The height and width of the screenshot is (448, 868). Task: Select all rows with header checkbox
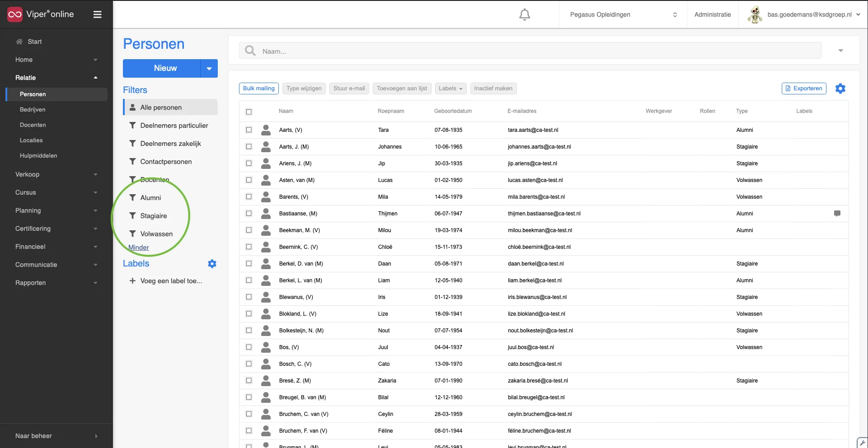[249, 112]
